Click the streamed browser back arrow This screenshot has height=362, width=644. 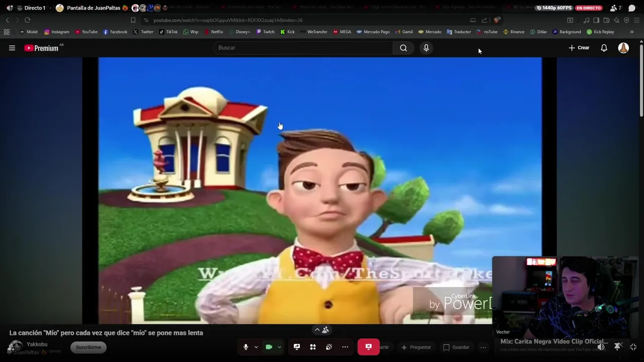(7, 20)
